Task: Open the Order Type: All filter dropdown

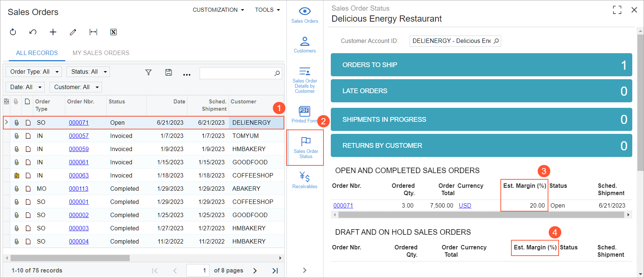Action: click(34, 72)
